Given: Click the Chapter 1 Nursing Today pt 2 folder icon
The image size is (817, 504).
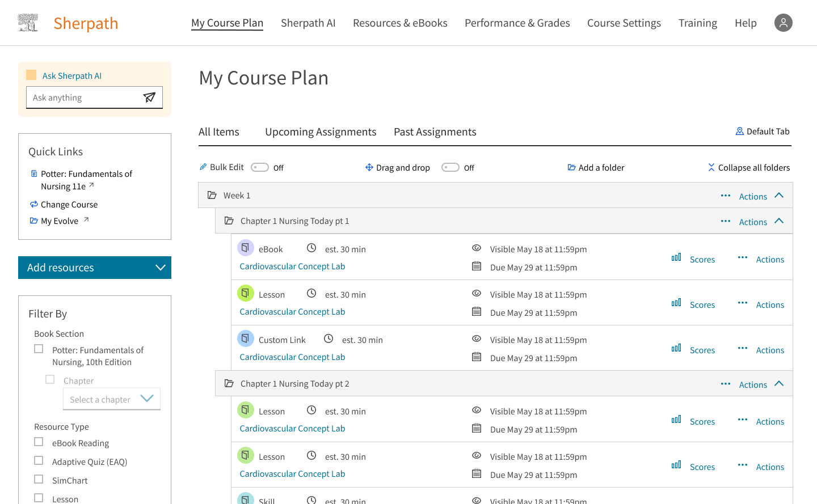Looking at the screenshot, I should tap(229, 383).
